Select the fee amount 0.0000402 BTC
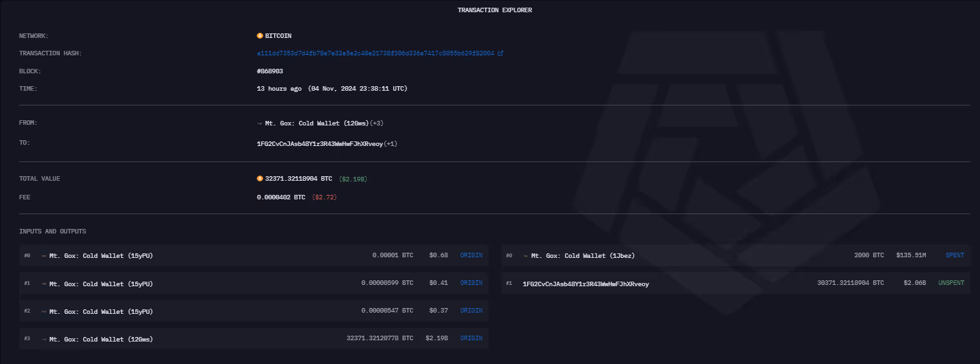This screenshot has height=364, width=980. pyautogui.click(x=281, y=197)
